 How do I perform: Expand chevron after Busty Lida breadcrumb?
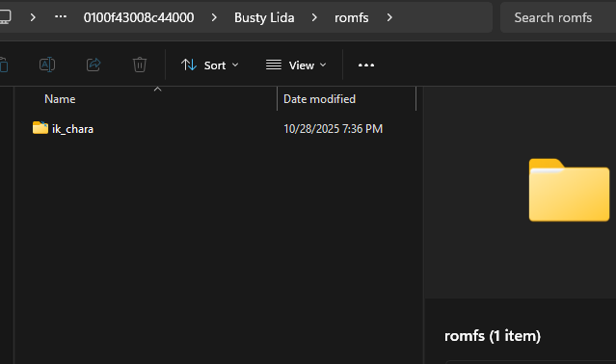click(x=314, y=17)
